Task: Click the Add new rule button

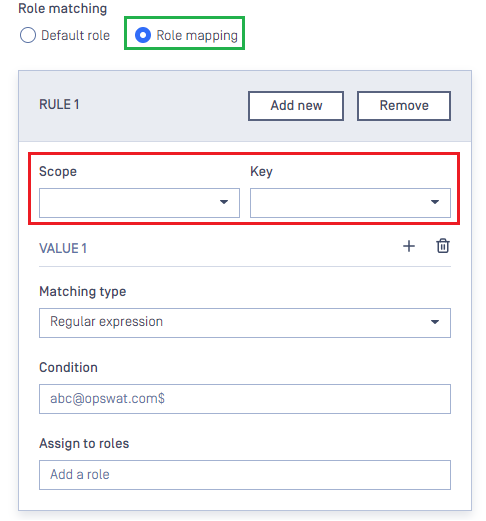Action: click(296, 106)
